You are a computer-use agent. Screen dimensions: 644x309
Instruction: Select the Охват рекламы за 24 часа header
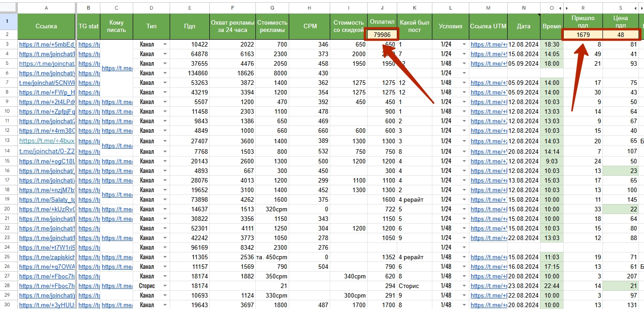[x=233, y=26]
